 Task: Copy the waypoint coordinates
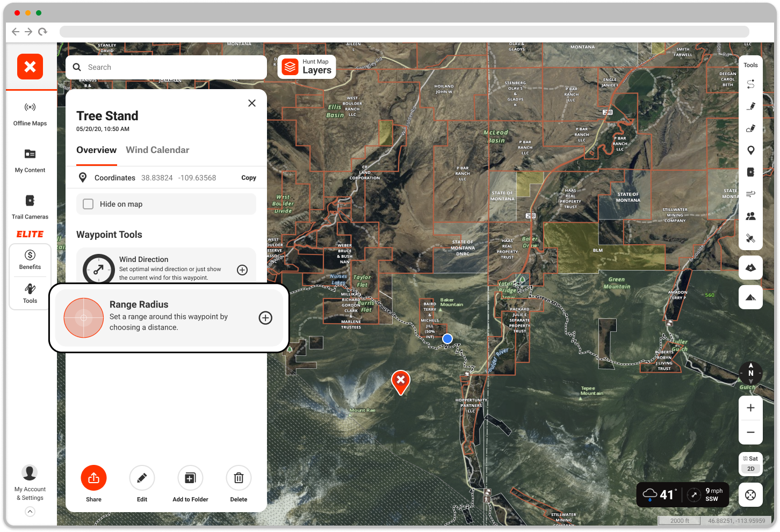[x=249, y=178]
